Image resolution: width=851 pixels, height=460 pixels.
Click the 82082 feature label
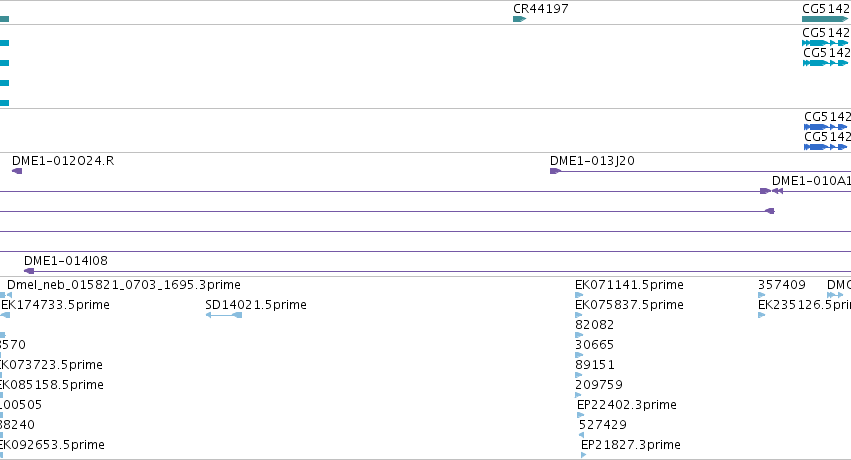pyautogui.click(x=594, y=324)
